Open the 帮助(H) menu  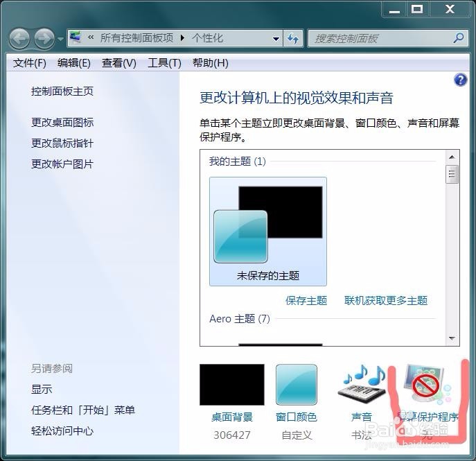click(210, 63)
